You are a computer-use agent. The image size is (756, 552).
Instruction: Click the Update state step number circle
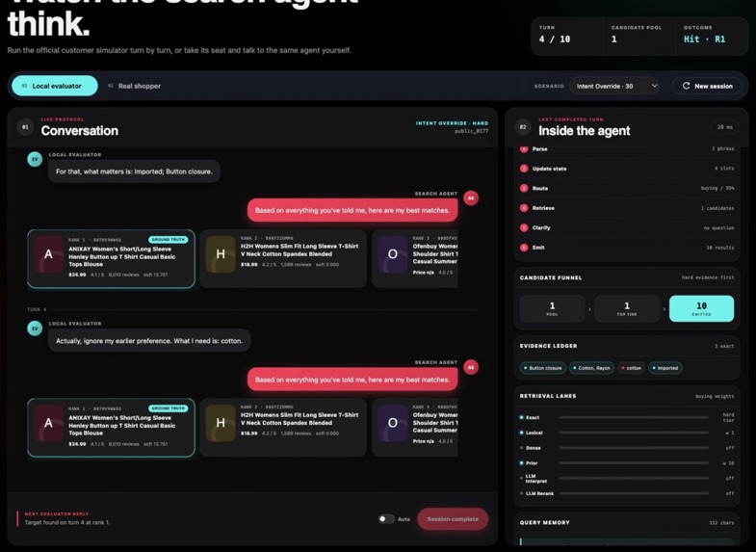(524, 169)
